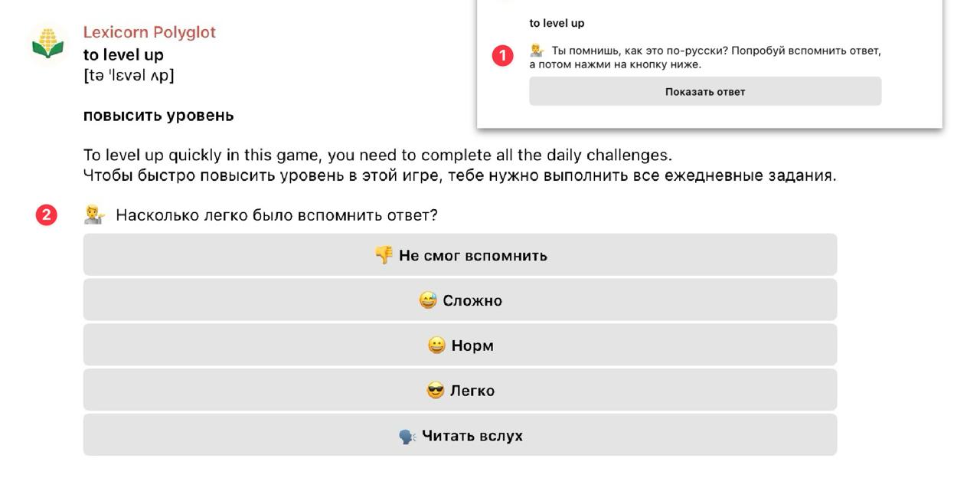Click the sunglasses face emoji icon

[435, 391]
